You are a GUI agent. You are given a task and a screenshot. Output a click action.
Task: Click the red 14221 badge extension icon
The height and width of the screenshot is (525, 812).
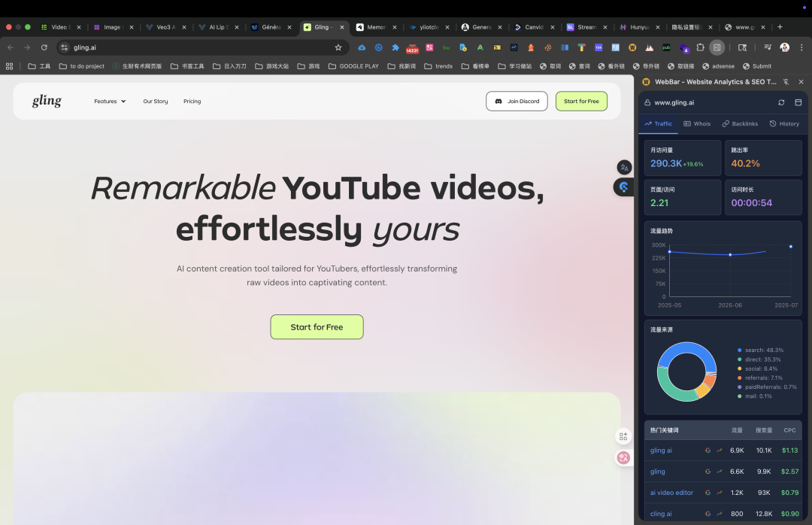point(412,48)
